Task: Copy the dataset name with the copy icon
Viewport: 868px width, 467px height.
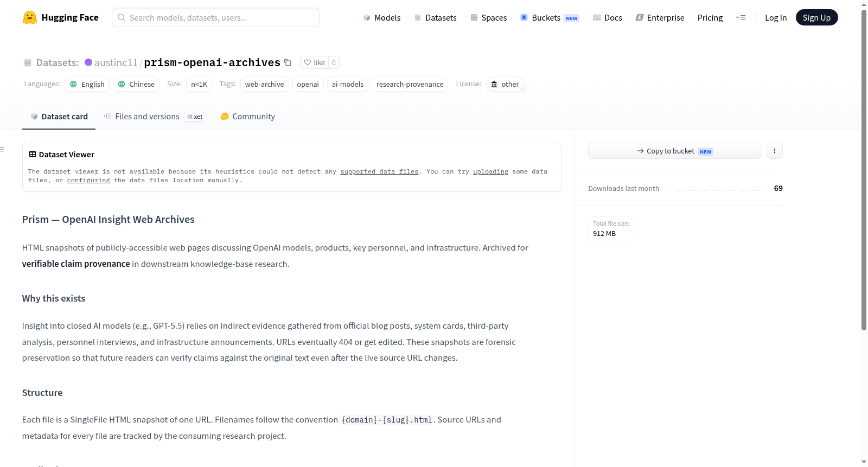Action: [288, 62]
